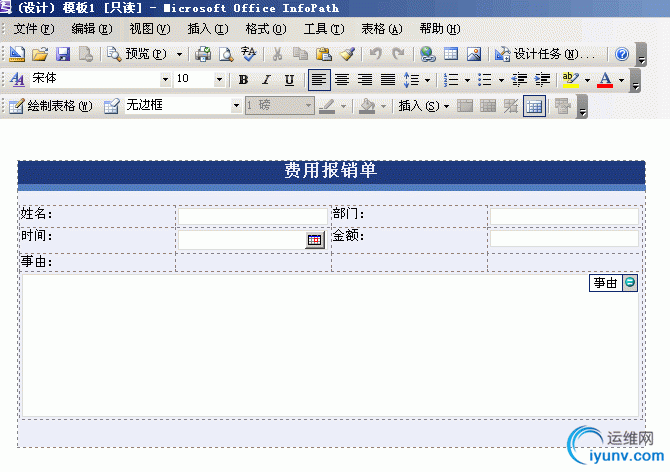Expand the highlight color dropdown arrow
The height and width of the screenshot is (472, 670).
pos(588,80)
